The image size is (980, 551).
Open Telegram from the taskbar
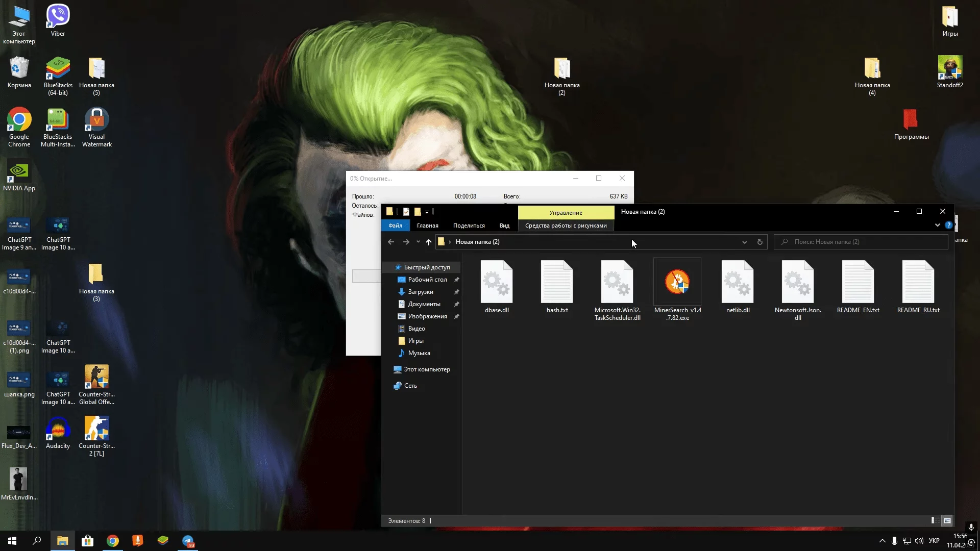[188, 541]
